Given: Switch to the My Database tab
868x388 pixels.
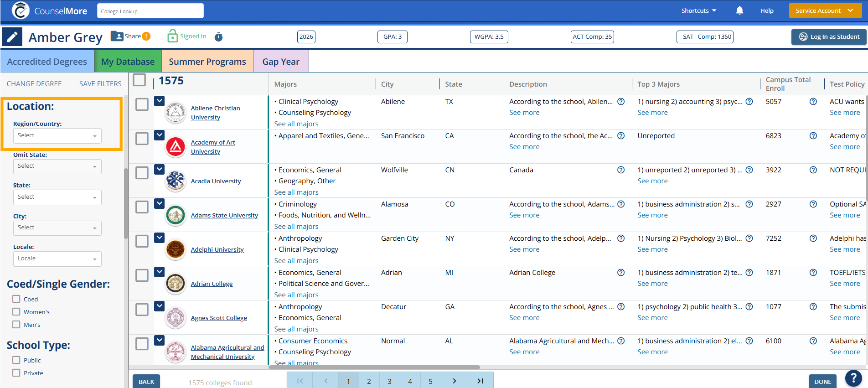Looking at the screenshot, I should click(128, 62).
